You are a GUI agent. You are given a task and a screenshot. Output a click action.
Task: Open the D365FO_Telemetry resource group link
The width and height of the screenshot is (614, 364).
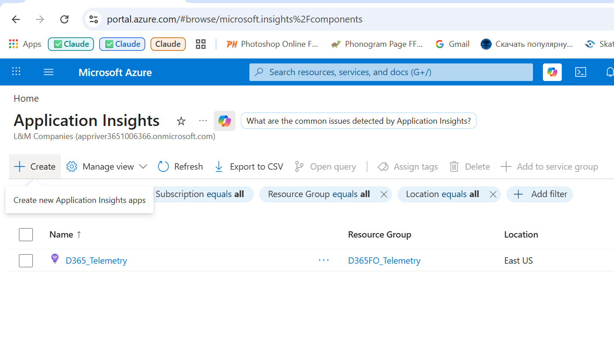[384, 261]
